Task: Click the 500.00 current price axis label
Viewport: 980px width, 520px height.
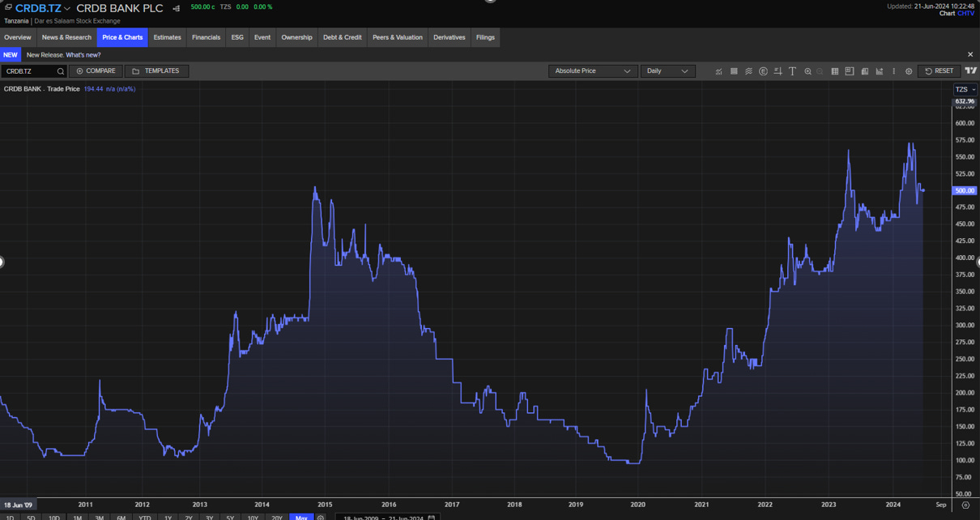Action: pyautogui.click(x=965, y=190)
